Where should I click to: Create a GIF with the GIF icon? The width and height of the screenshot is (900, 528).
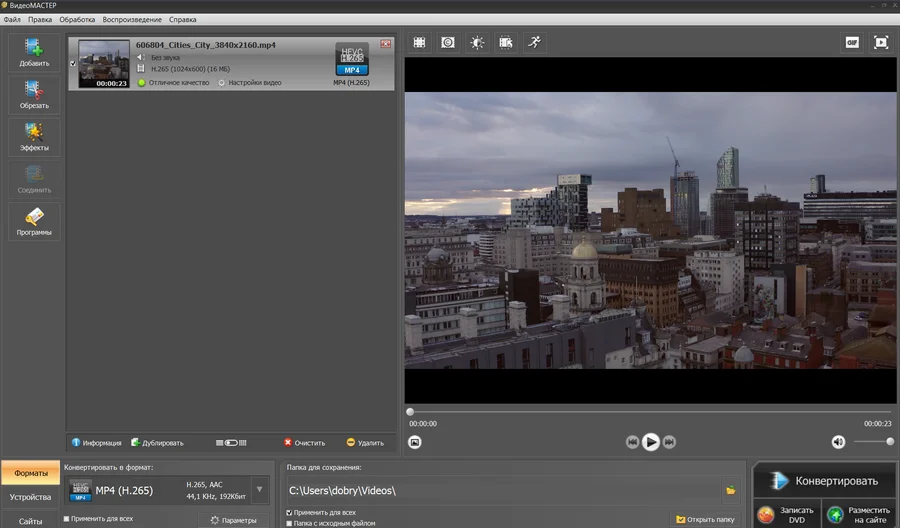[852, 42]
